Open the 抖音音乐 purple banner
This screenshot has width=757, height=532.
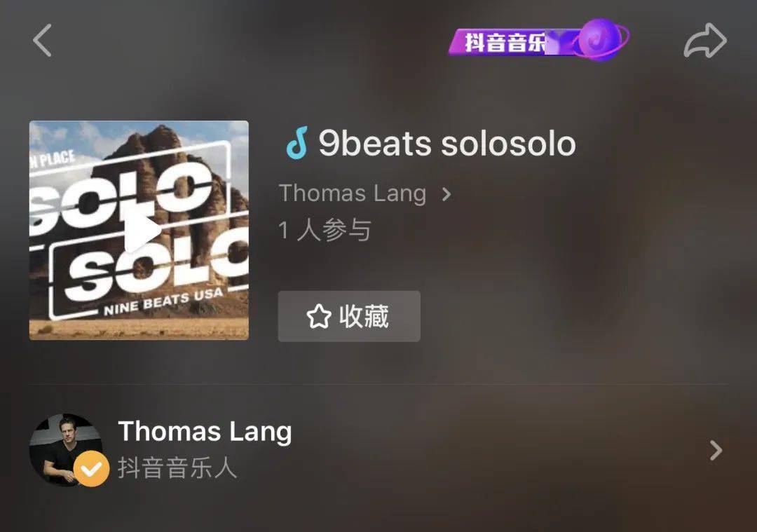click(x=539, y=41)
